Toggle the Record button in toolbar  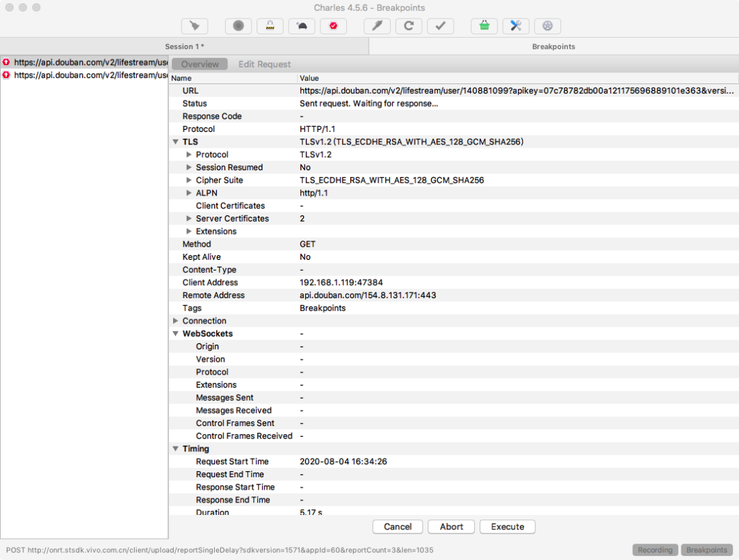coord(239,26)
